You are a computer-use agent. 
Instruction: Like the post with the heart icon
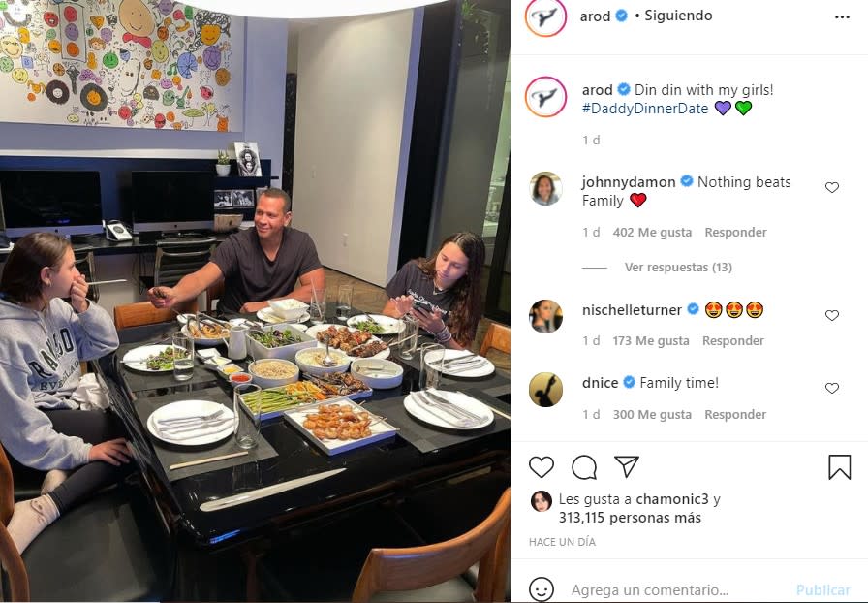coord(541,467)
